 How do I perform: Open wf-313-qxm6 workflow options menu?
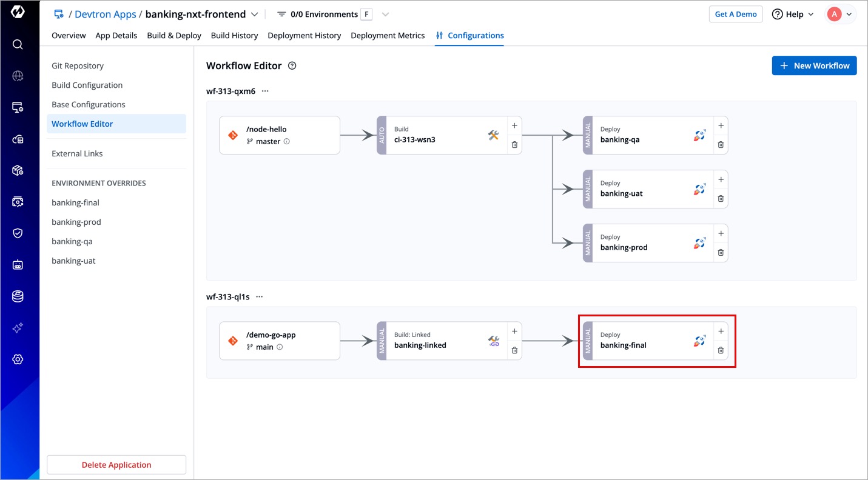click(265, 92)
